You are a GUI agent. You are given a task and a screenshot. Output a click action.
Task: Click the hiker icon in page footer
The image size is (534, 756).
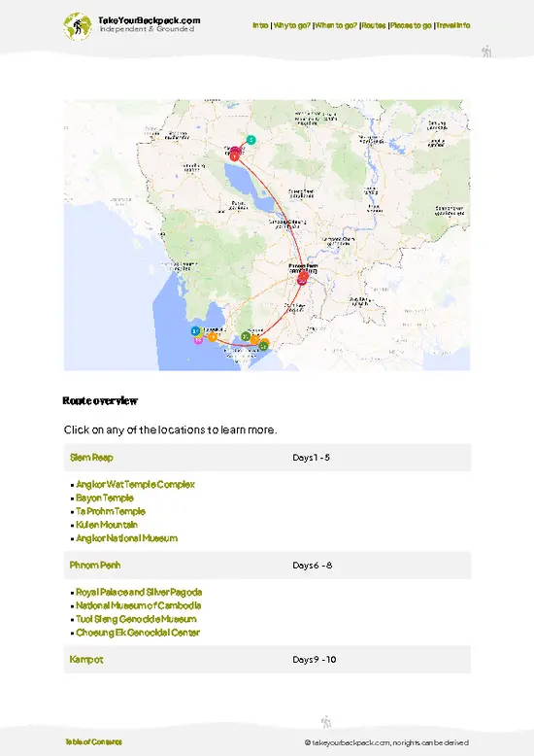pyautogui.click(x=326, y=721)
